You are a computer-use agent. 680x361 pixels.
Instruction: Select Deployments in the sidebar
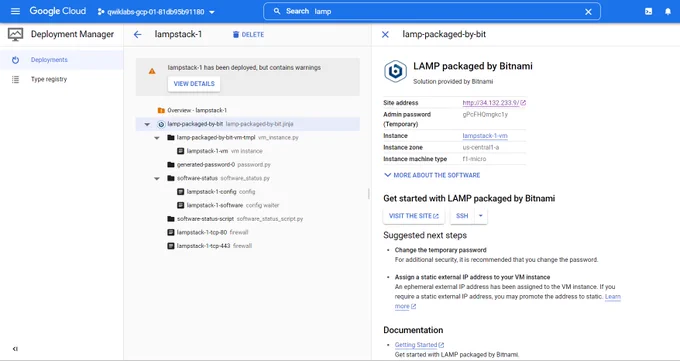coord(62,60)
